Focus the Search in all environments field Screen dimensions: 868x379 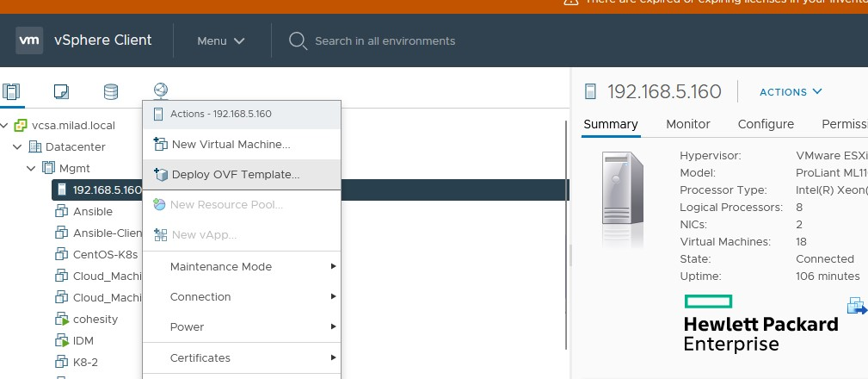(385, 41)
